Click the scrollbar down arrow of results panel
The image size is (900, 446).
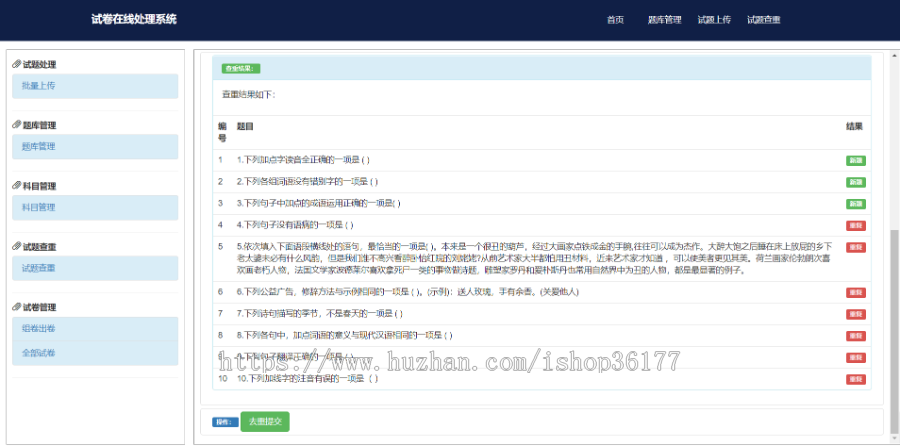(894, 439)
